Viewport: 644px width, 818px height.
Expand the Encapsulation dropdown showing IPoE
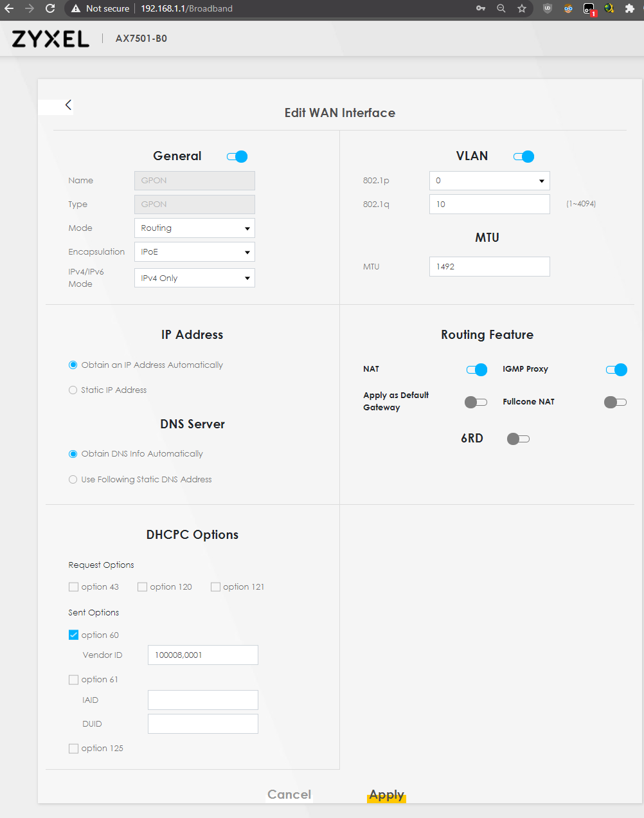(194, 252)
